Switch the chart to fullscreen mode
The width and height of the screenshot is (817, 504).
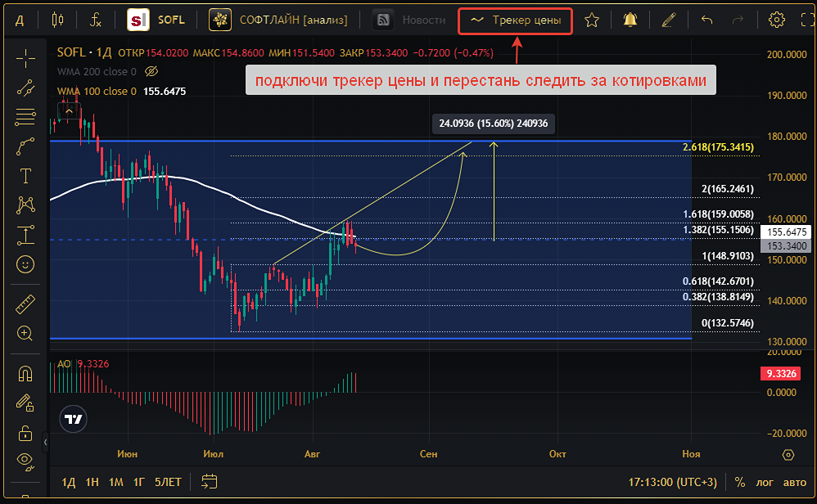[808, 20]
